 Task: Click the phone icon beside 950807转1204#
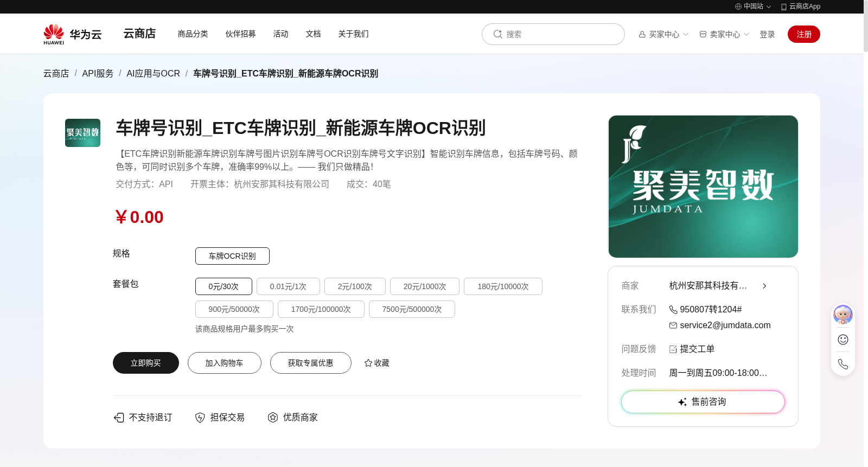pos(673,310)
